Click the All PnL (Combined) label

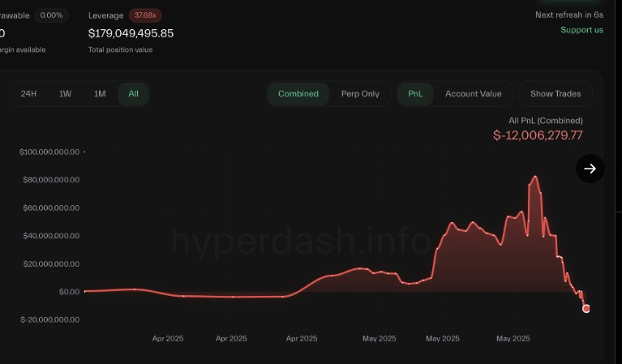(x=546, y=121)
